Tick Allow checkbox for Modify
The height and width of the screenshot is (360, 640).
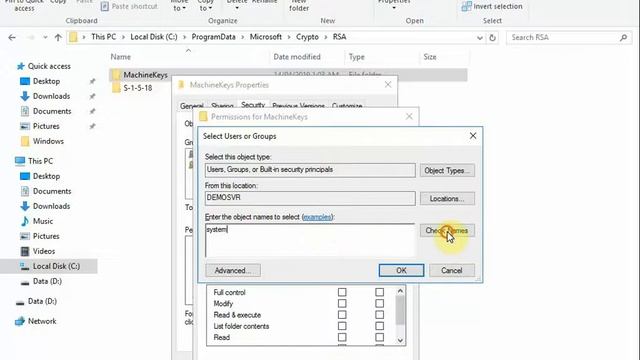[x=342, y=303]
